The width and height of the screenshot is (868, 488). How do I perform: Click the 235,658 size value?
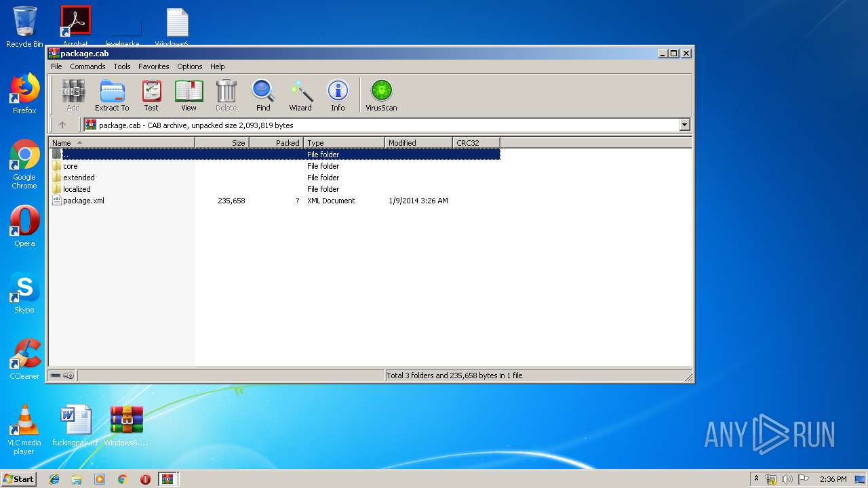[231, 201]
